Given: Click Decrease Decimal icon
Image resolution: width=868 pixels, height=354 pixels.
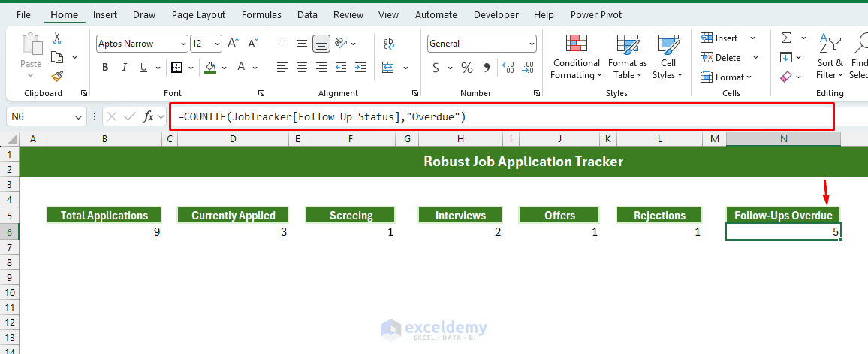Looking at the screenshot, I should [x=528, y=68].
